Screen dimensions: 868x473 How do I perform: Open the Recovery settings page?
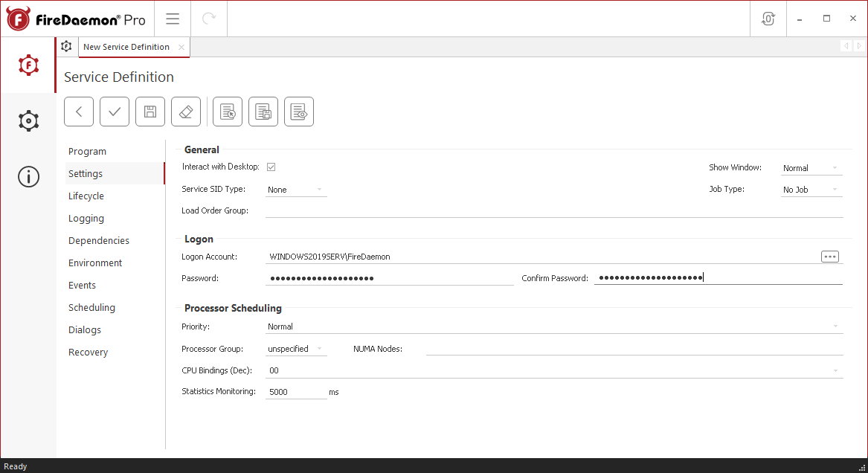click(88, 352)
